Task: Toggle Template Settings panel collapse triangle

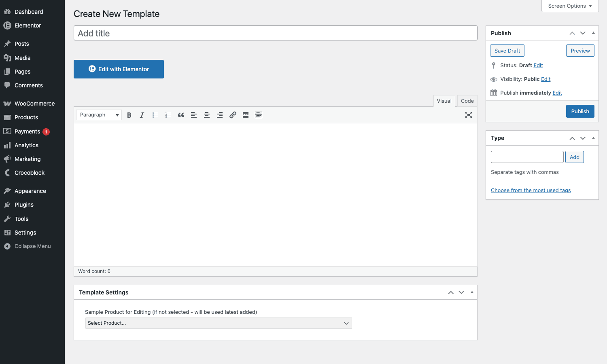Action: coord(472,292)
